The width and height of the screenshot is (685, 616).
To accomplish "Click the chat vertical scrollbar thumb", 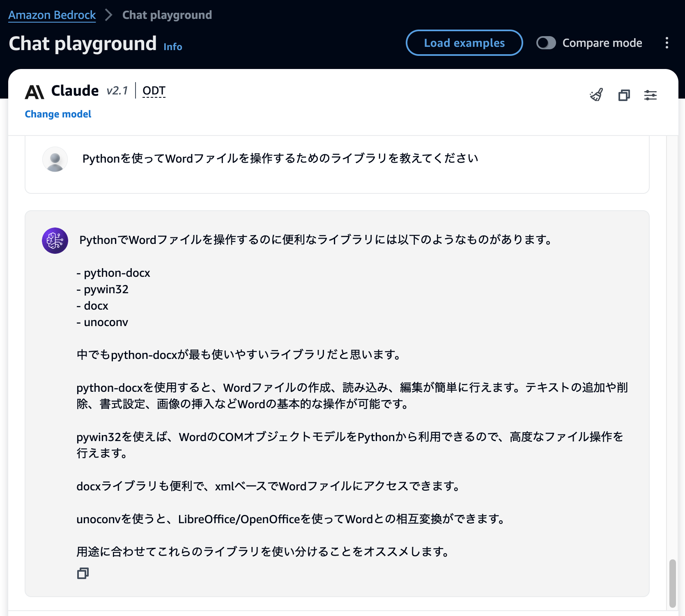I will [673, 583].
